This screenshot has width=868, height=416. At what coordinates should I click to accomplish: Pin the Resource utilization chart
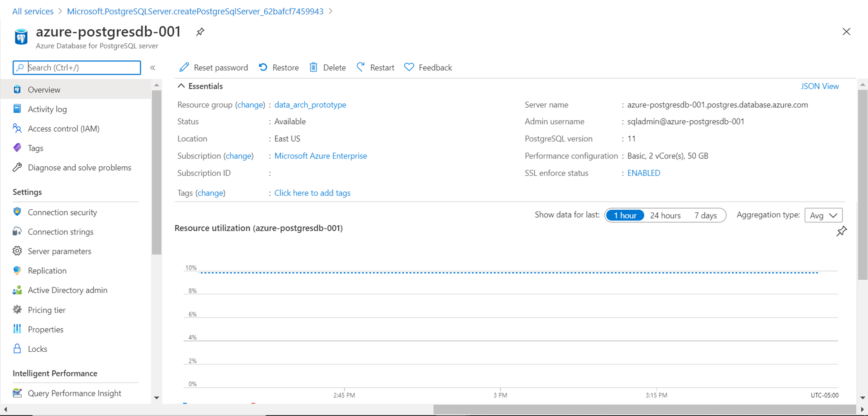coord(842,231)
